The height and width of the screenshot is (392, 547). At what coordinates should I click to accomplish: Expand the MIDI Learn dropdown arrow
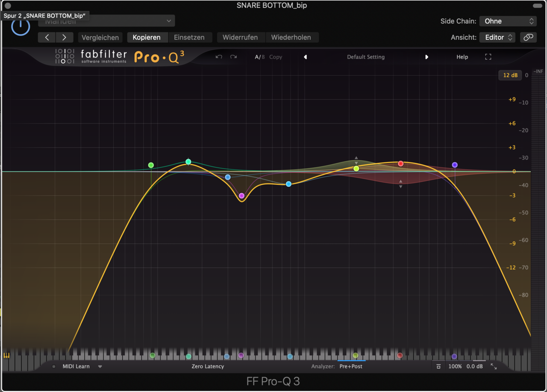[x=100, y=366]
